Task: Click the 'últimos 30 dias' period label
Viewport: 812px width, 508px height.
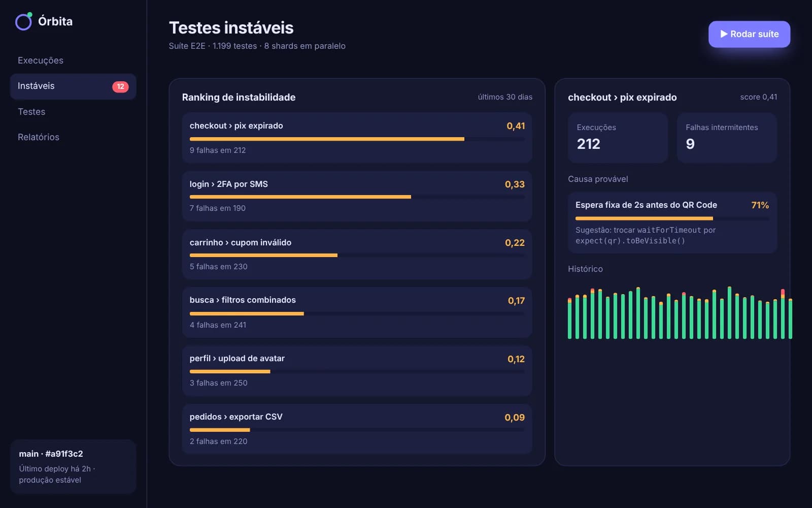Action: pyautogui.click(x=505, y=97)
